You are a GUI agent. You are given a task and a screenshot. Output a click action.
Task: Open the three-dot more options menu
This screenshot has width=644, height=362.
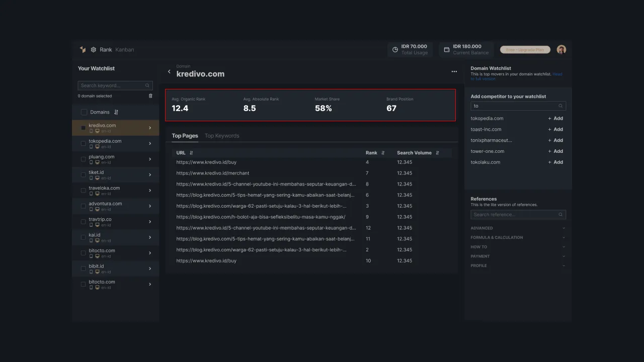click(454, 71)
